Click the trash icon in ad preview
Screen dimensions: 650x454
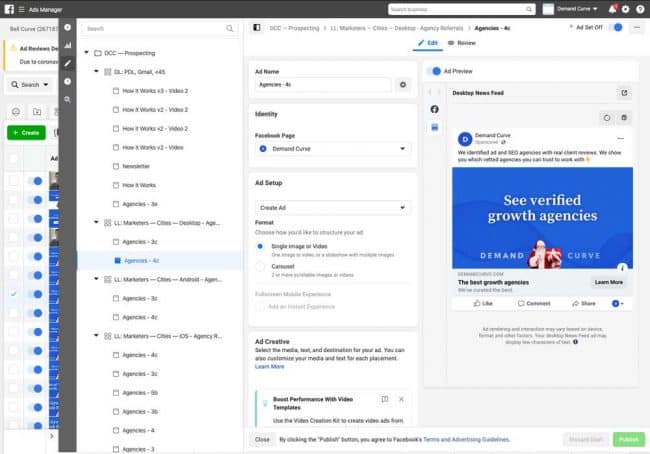624,117
